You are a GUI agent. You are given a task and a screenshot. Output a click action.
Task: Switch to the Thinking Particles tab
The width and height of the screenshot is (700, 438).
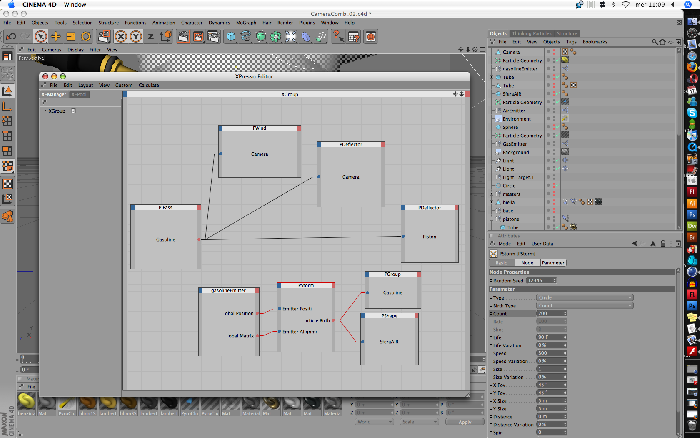(532, 33)
